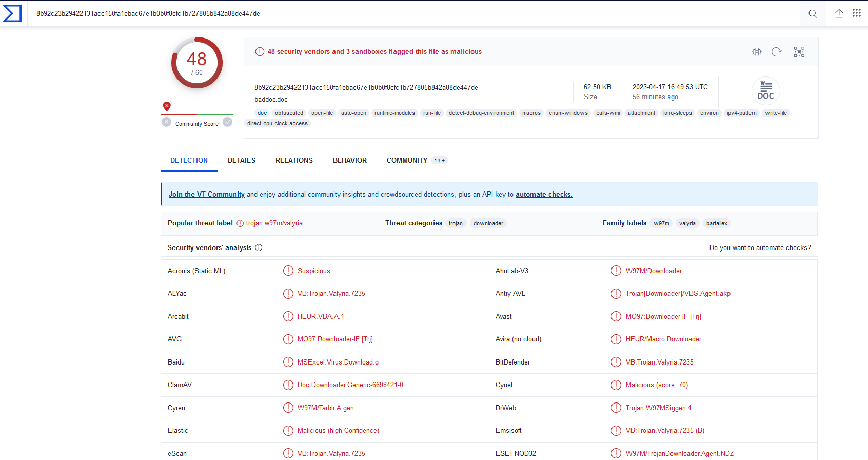Reanalyze file with refresh icon
This screenshot has height=460, width=868.
pos(777,52)
